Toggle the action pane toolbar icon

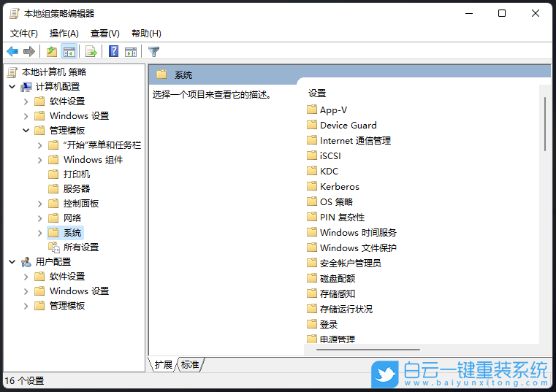tap(131, 52)
